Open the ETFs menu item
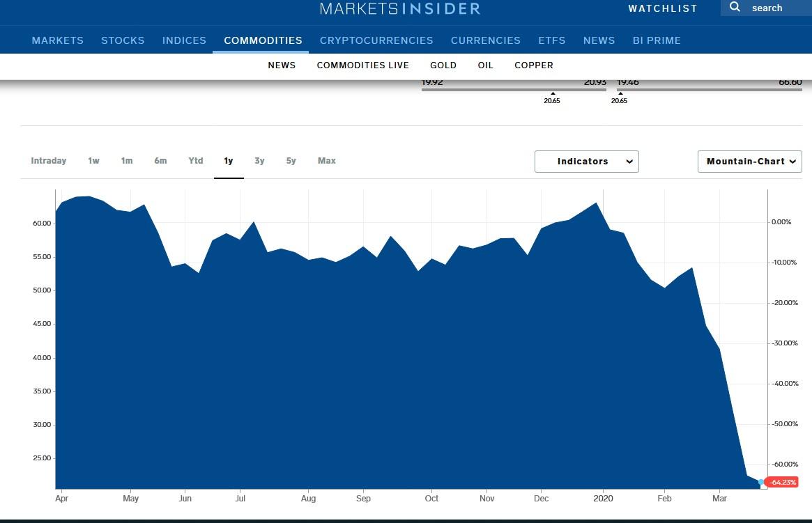 coord(551,40)
